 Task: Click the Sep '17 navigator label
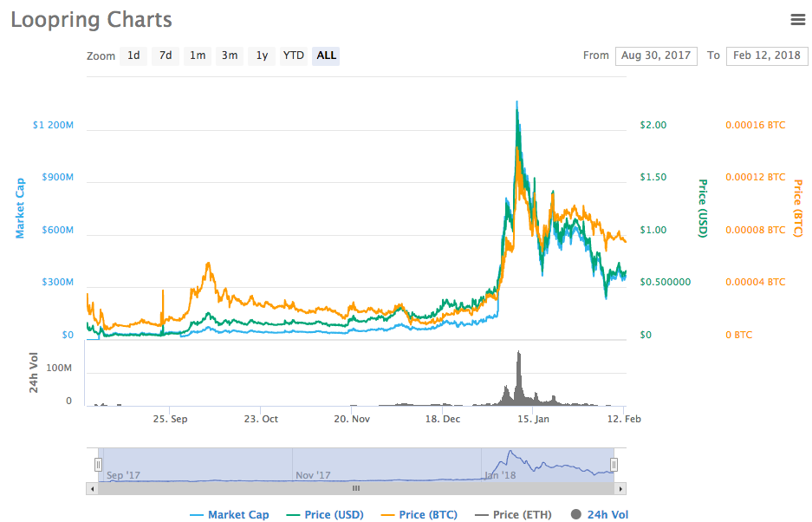click(x=123, y=475)
